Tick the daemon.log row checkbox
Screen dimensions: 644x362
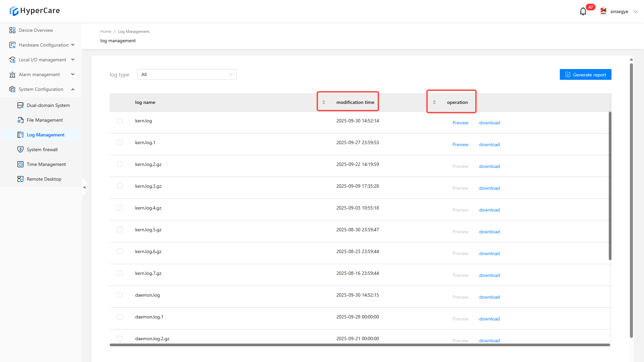point(120,295)
